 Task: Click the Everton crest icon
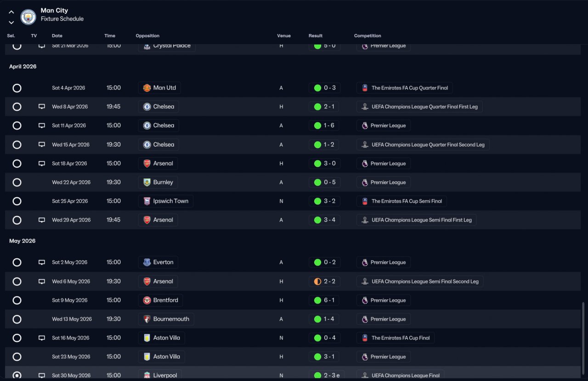(147, 262)
